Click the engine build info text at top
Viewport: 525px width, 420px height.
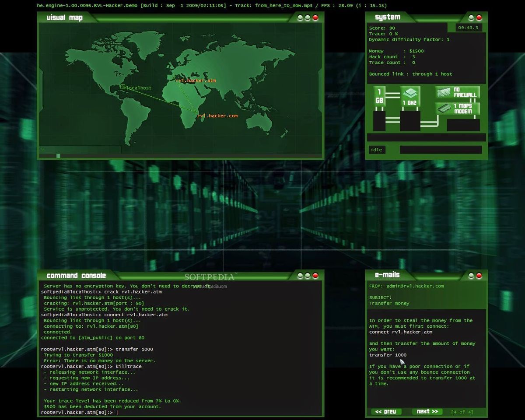point(212,6)
